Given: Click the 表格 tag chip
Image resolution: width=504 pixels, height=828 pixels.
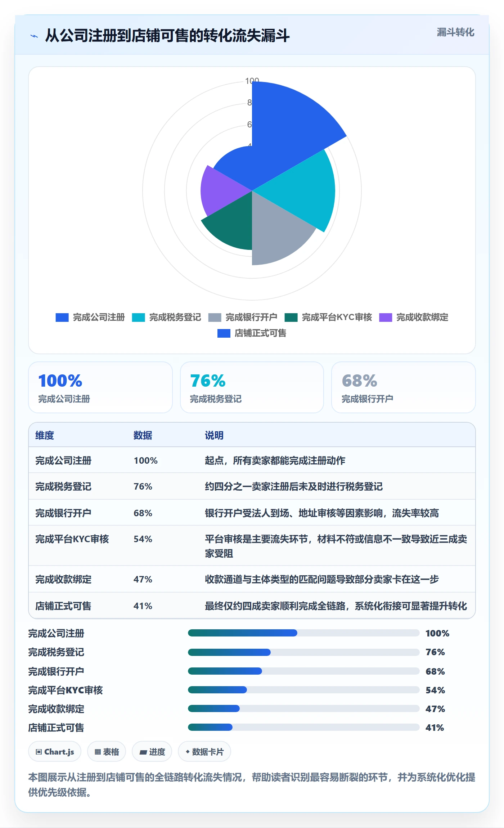Looking at the screenshot, I should tap(107, 752).
